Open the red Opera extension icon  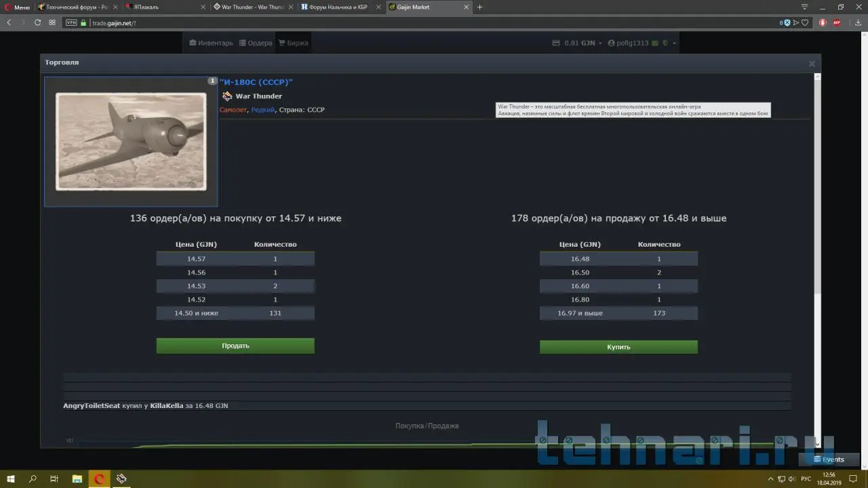click(823, 22)
